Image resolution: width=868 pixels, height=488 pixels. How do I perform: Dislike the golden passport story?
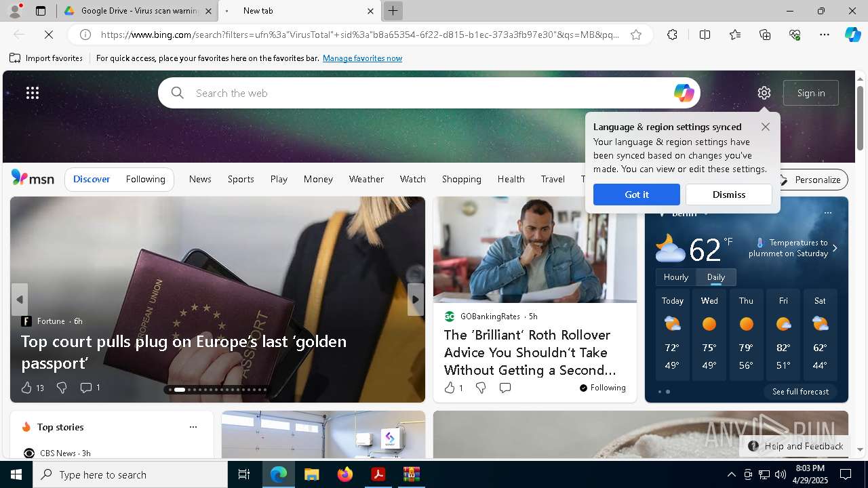pyautogui.click(x=62, y=388)
